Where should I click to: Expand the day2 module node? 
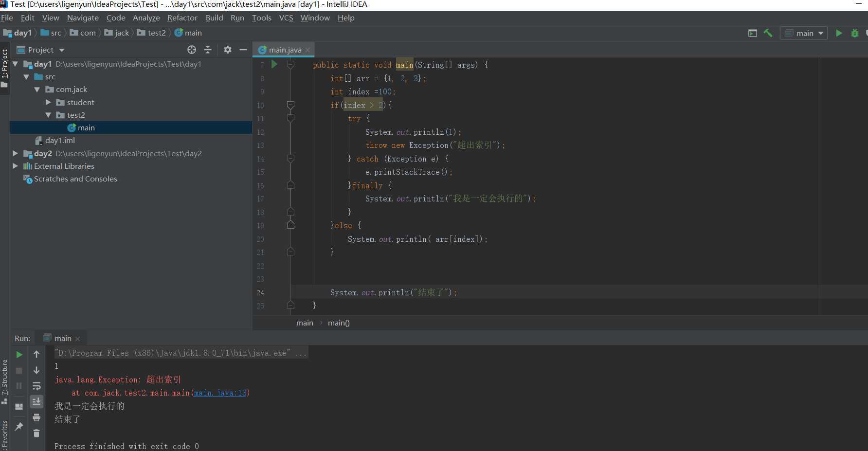pyautogui.click(x=15, y=153)
